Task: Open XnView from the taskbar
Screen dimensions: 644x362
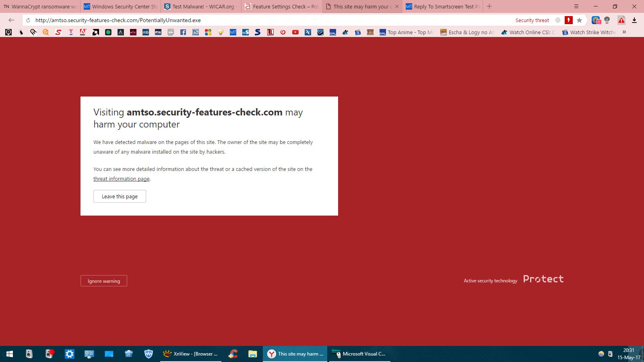Action: (191, 354)
